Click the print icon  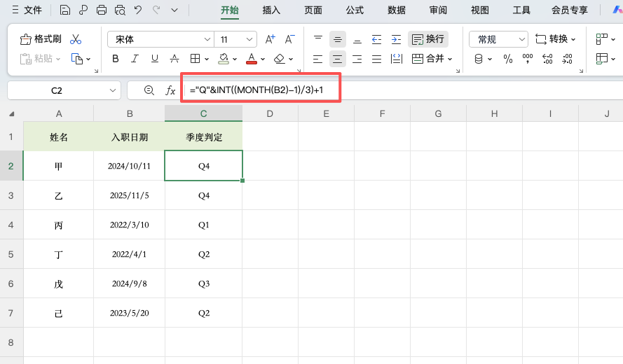click(102, 10)
